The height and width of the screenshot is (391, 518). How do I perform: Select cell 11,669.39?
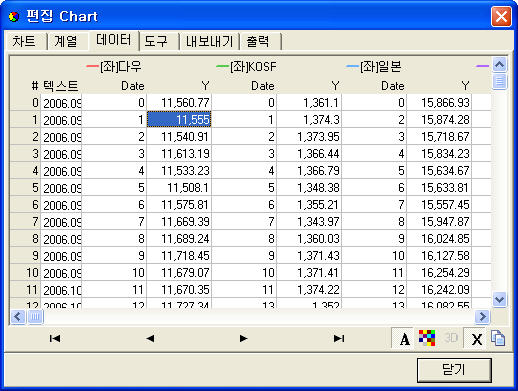(179, 221)
